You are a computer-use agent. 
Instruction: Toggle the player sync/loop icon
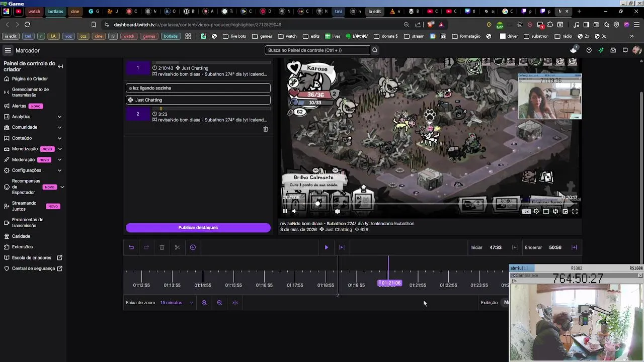[x=555, y=212]
